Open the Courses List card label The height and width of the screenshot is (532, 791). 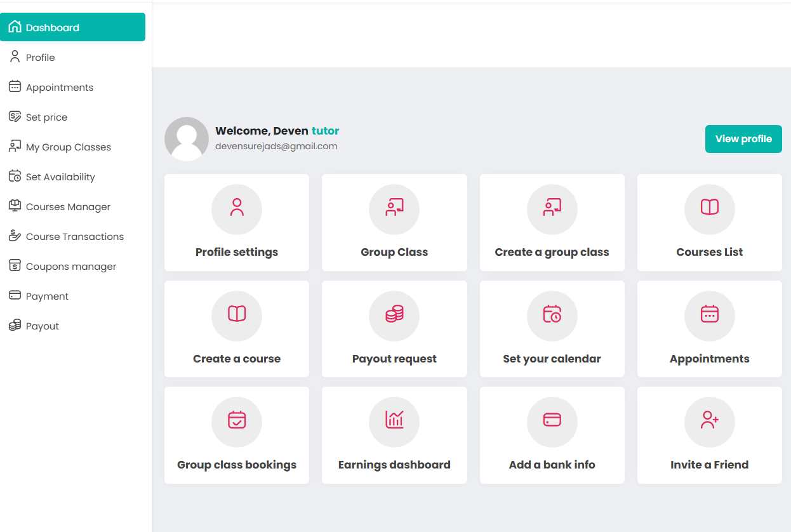(710, 252)
